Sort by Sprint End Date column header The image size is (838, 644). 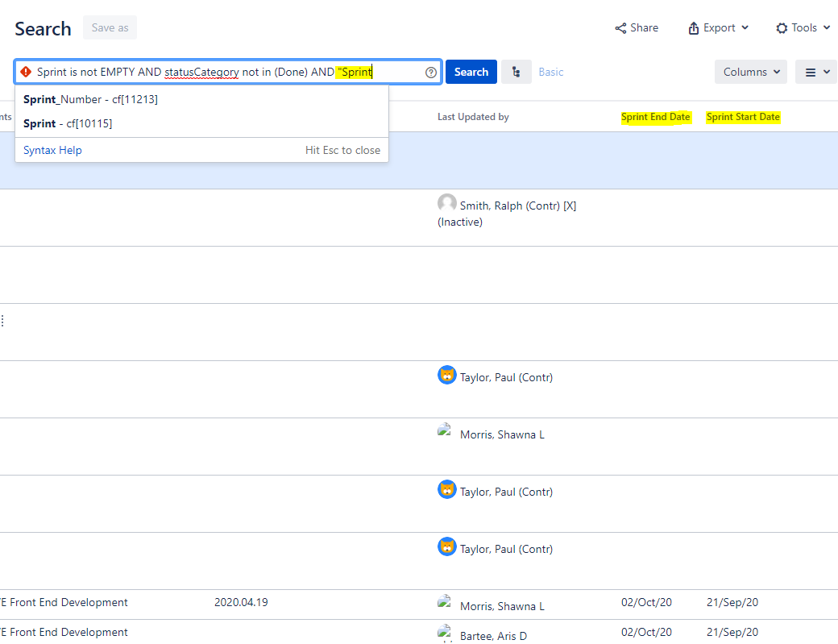point(655,117)
